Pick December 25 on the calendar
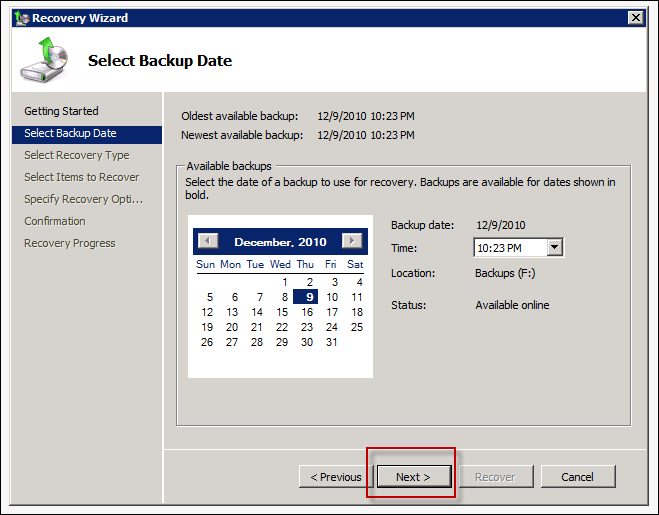Viewport: 659px width, 515px height. click(357, 327)
